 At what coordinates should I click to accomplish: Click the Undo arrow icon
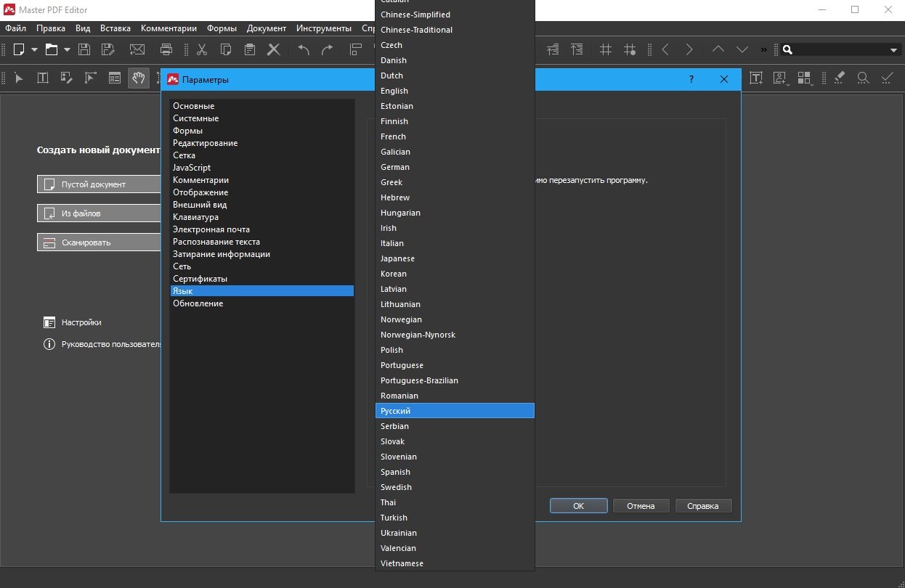coord(304,49)
